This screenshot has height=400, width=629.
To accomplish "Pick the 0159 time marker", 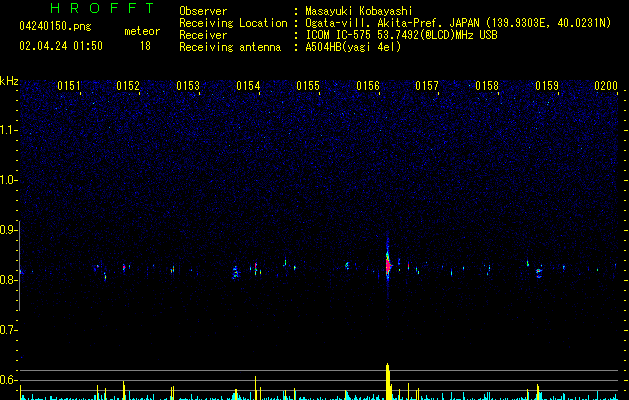I will pos(547,86).
